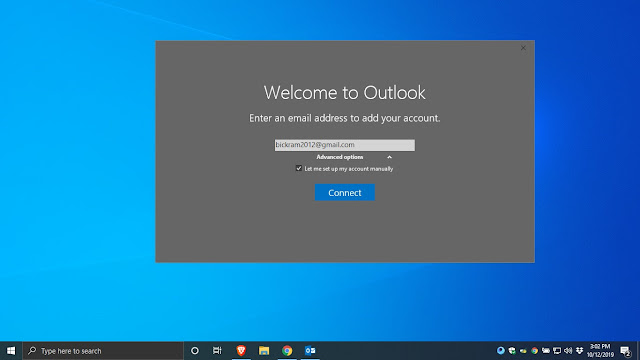Click the Chrome icon in system tray
Viewport: 640px width, 360px height.
point(534,351)
